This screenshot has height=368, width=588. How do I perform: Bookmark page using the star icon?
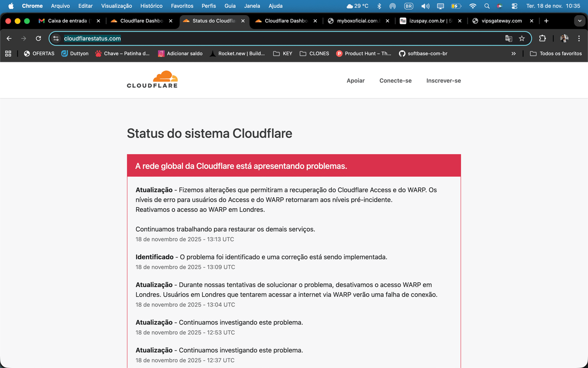point(521,38)
